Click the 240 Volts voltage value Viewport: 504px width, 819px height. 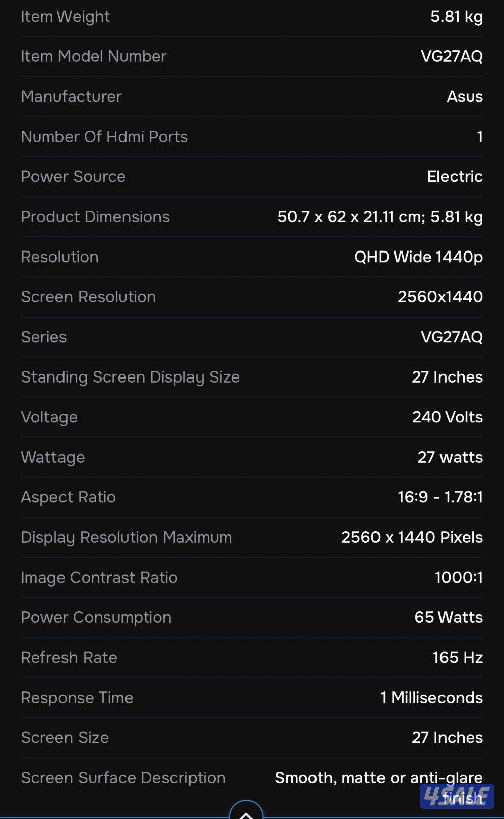pyautogui.click(x=447, y=417)
